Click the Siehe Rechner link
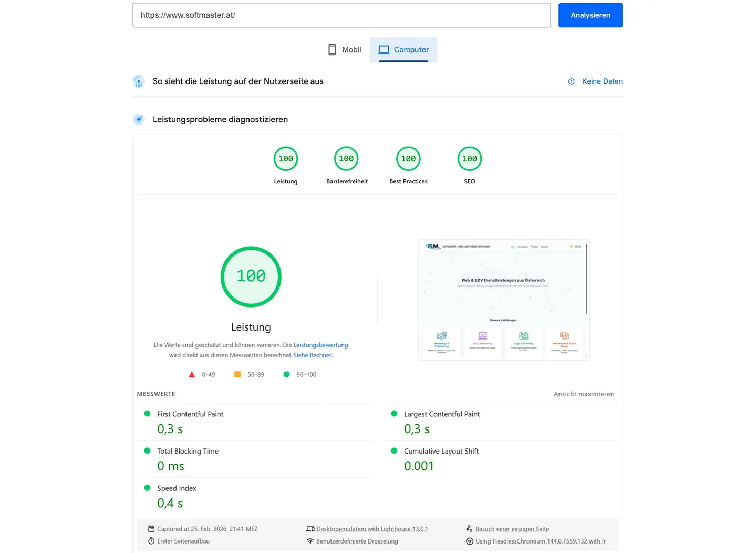Image resolution: width=756 pixels, height=553 pixels. click(312, 355)
